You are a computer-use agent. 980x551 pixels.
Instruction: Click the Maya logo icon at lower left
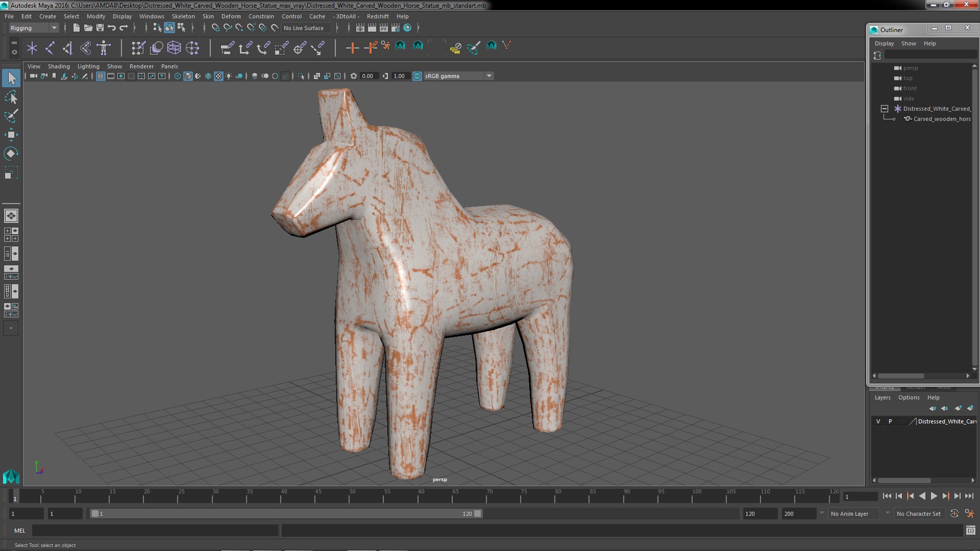[x=11, y=477]
